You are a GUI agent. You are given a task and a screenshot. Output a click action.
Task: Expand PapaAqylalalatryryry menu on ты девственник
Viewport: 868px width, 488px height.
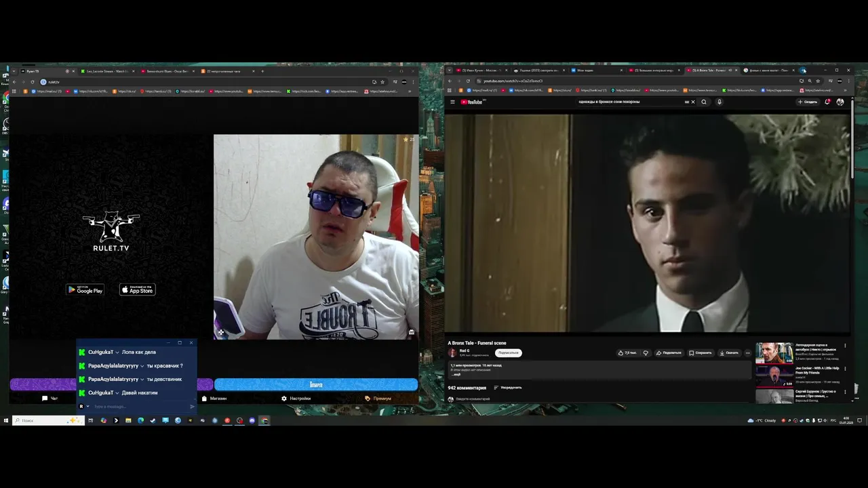click(x=141, y=380)
